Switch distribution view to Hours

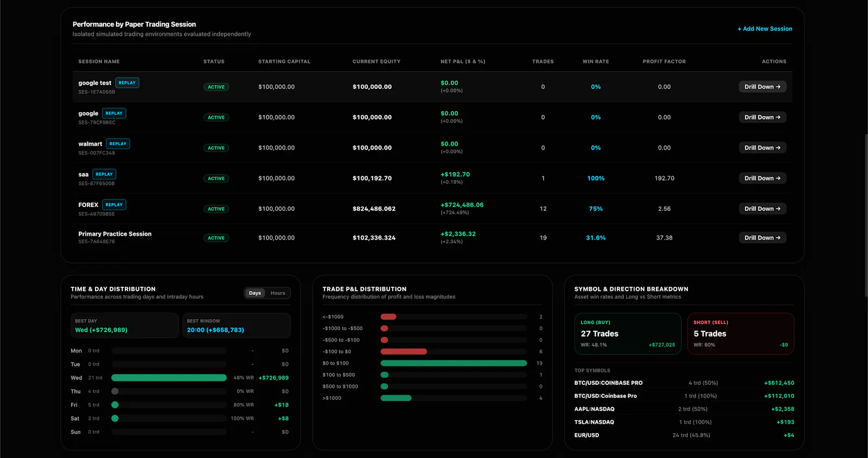(278, 293)
